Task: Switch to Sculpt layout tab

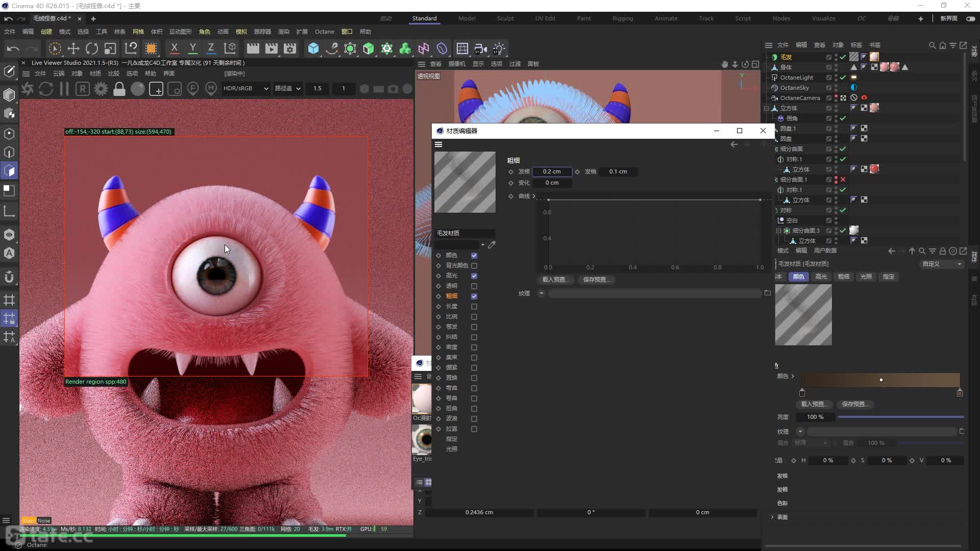Action: (x=505, y=18)
